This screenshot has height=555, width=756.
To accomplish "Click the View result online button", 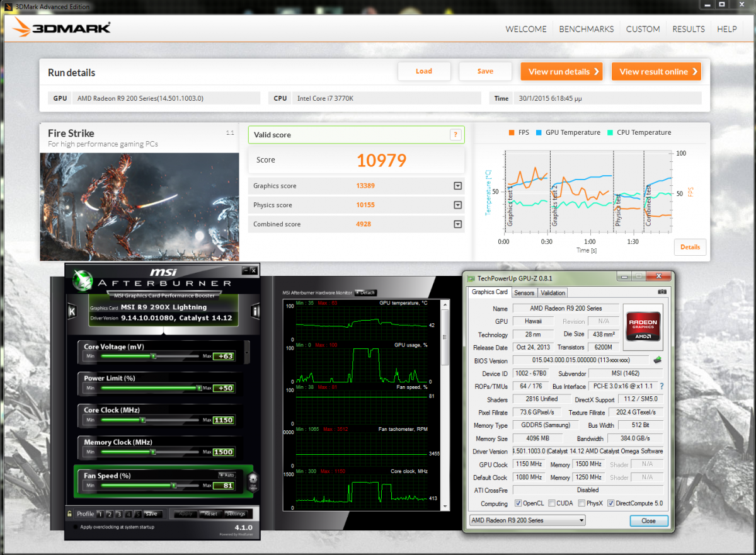I will pyautogui.click(x=656, y=71).
